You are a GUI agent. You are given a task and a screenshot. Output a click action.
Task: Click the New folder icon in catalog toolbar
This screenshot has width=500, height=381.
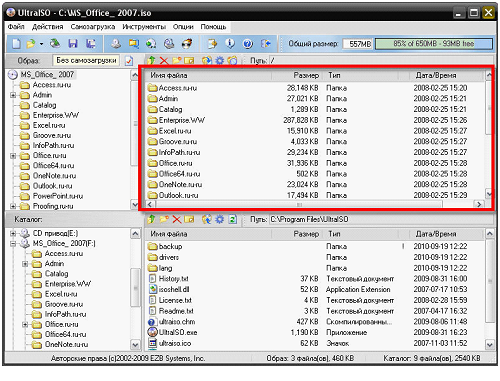pos(164,219)
